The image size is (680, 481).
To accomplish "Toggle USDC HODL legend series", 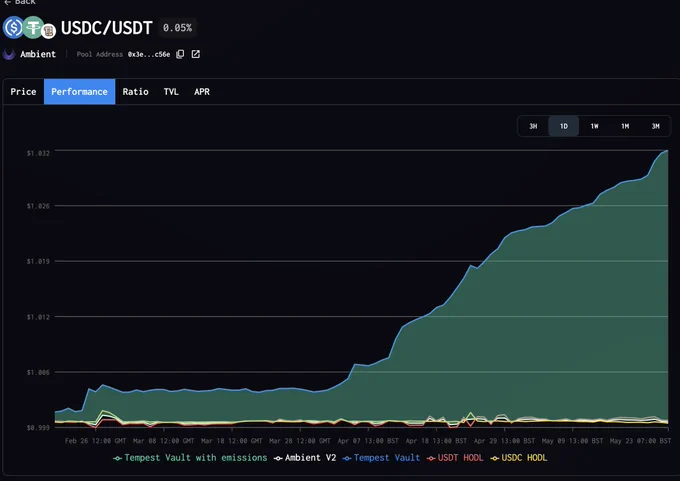I will (518, 458).
